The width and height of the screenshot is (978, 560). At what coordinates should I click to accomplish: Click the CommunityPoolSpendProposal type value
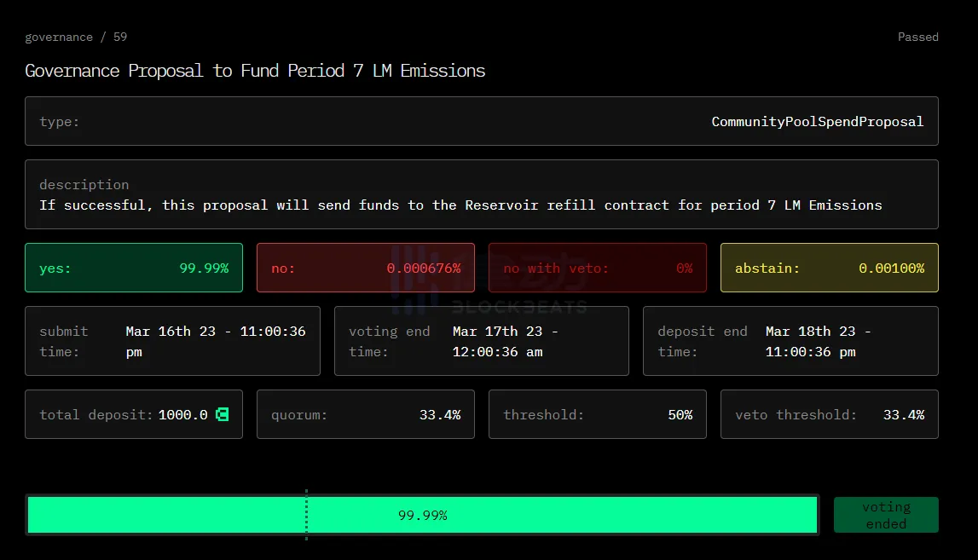pyautogui.click(x=817, y=122)
